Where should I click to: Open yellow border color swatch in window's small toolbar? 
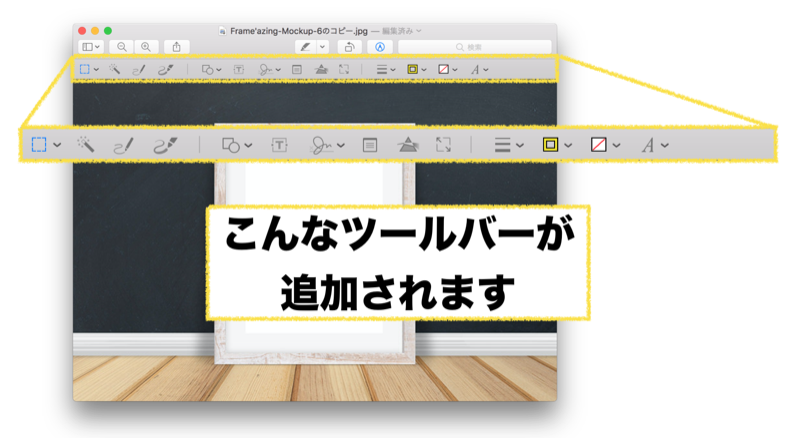coord(416,69)
